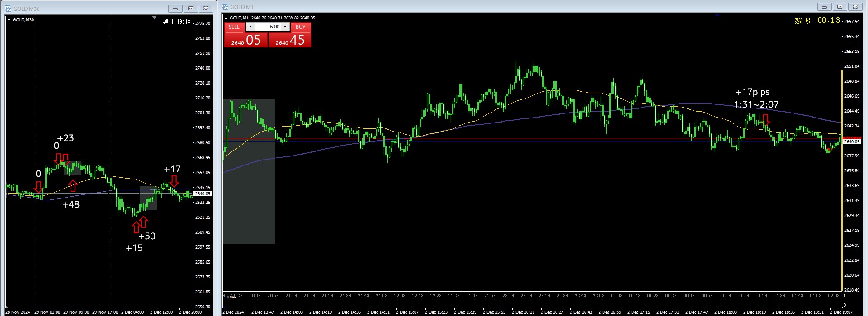The width and height of the screenshot is (868, 316).
Task: Click the "Times" indicator subwindow label
Action: pyautogui.click(x=230, y=297)
